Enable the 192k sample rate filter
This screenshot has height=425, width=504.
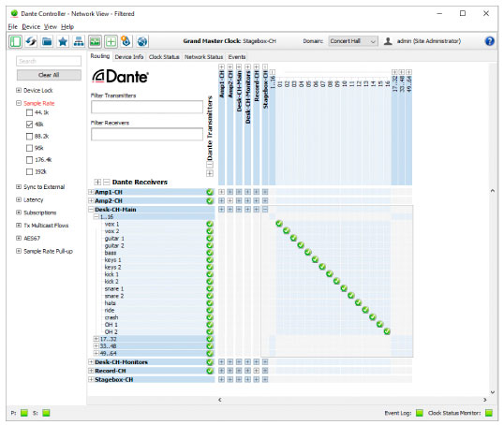[29, 171]
